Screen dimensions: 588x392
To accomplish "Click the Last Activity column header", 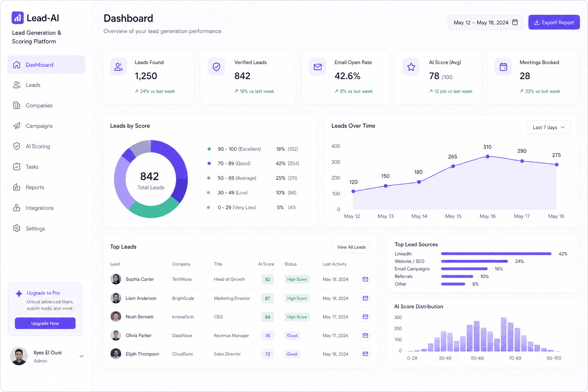I will click(x=335, y=264).
